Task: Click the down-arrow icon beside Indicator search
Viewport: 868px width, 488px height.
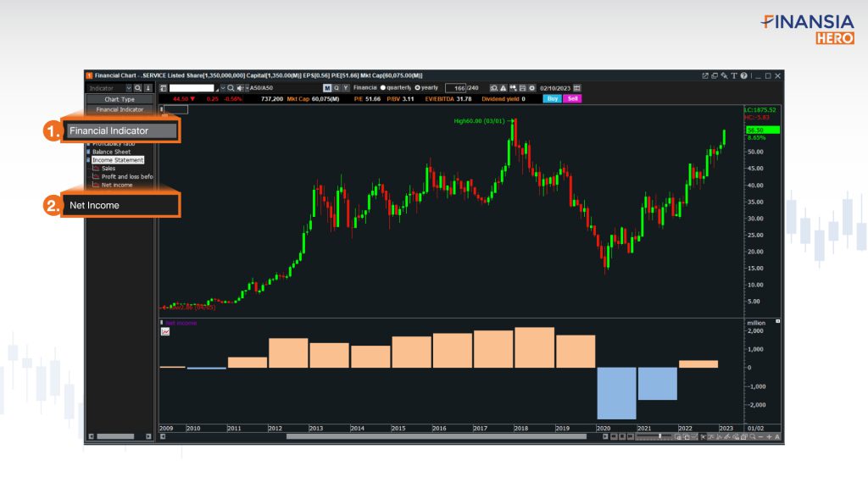Action: 147,88
